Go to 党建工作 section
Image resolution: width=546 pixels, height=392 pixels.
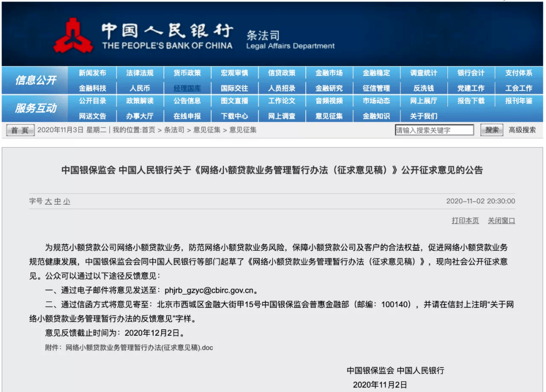click(471, 88)
